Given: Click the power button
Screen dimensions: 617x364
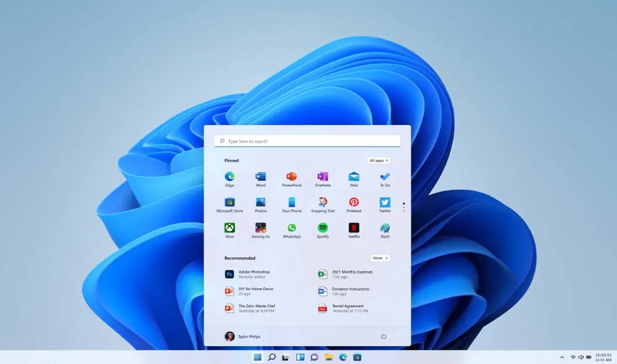Looking at the screenshot, I should click(383, 337).
